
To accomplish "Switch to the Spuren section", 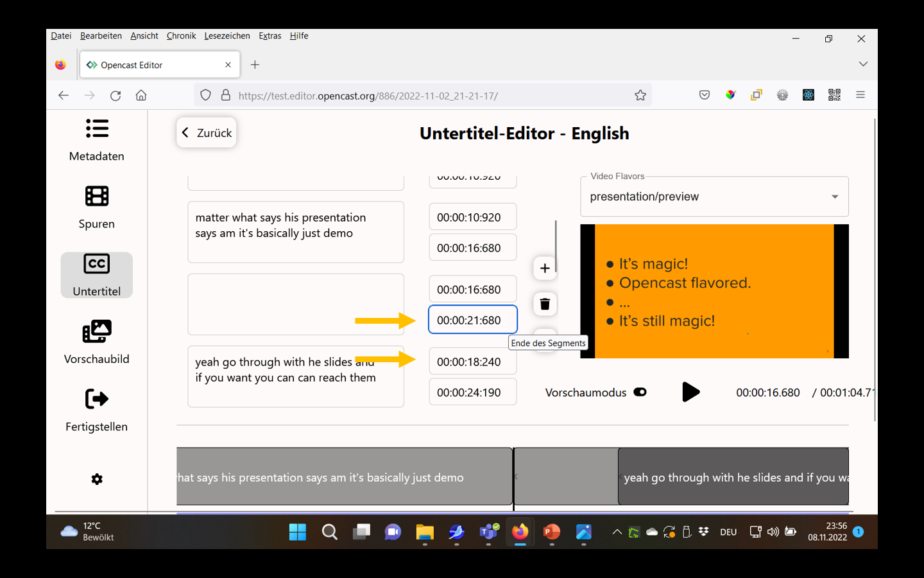I will pos(96,208).
